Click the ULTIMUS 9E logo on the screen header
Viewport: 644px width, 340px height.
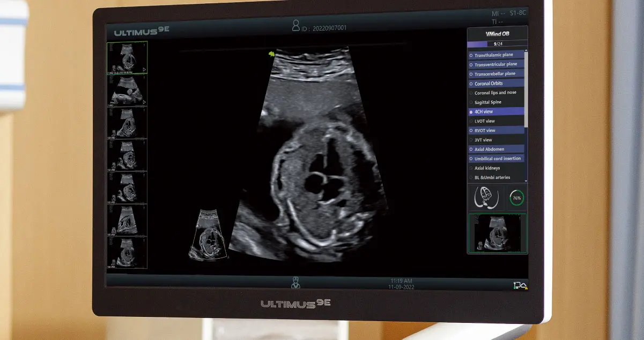point(142,32)
